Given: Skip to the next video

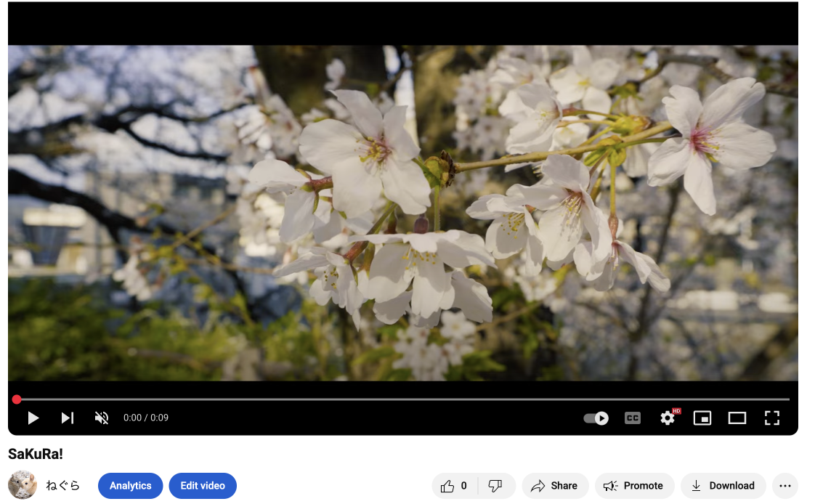Looking at the screenshot, I should click(67, 418).
